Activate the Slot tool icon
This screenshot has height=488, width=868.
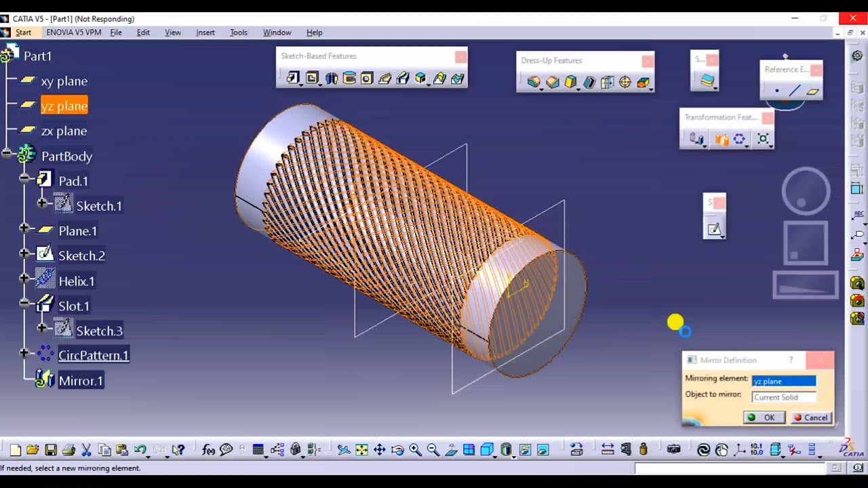403,79
